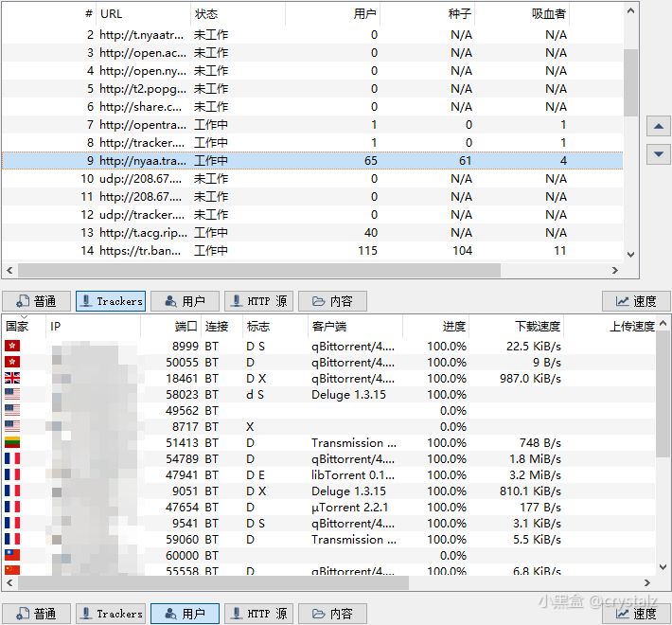Click Lithuania flag in port 51413 row
This screenshot has height=625, width=672.
click(12, 442)
